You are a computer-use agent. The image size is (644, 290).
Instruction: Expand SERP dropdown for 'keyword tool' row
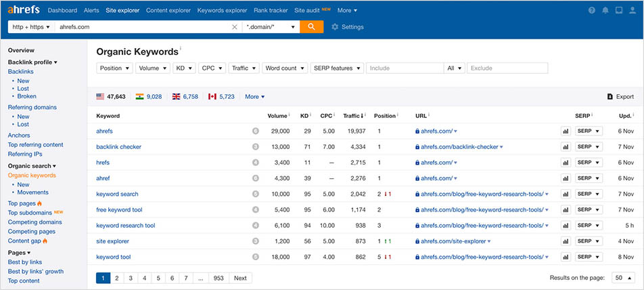coord(588,257)
